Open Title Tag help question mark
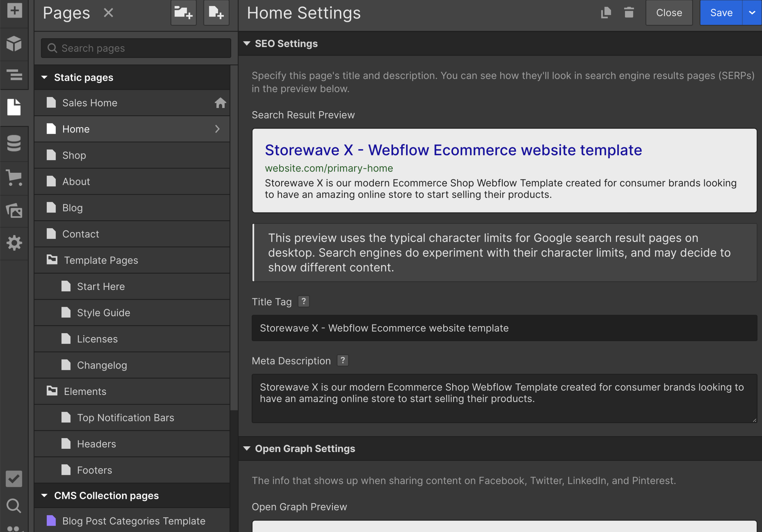The width and height of the screenshot is (762, 532). tap(303, 301)
